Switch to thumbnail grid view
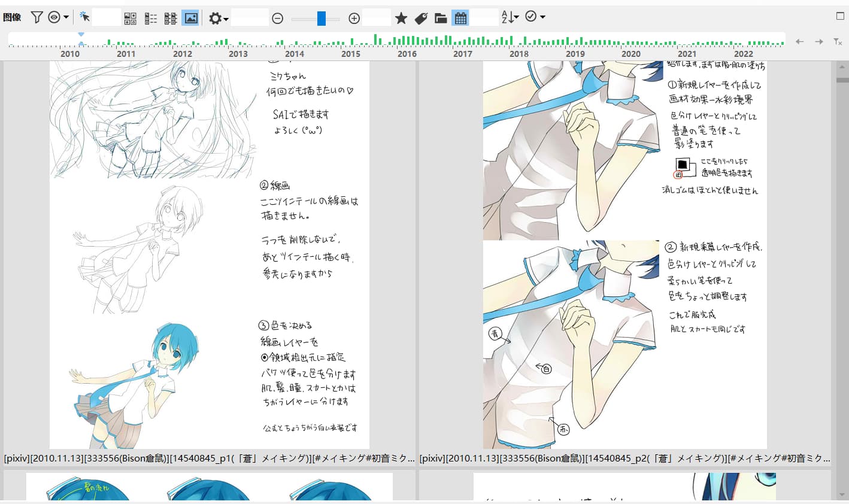The width and height of the screenshot is (849, 504). (x=130, y=19)
